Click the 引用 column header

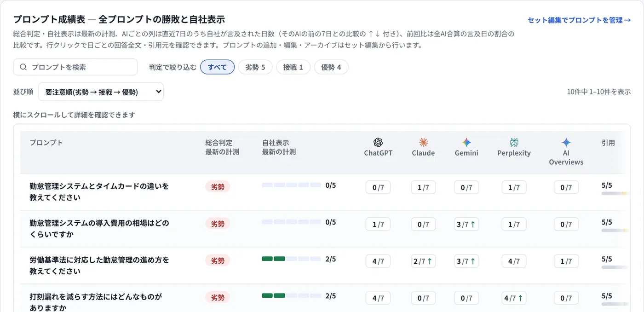pyautogui.click(x=608, y=143)
